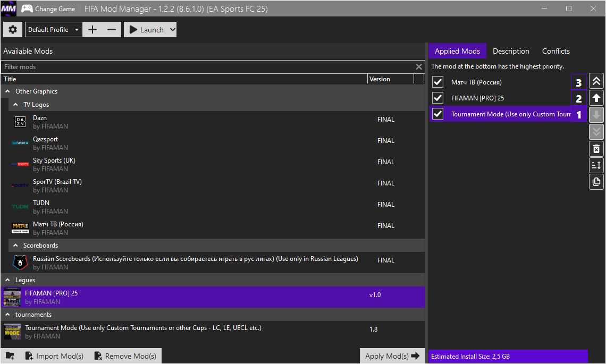Image resolution: width=606 pixels, height=364 pixels.
Task: Switch to the Applied Mods tab
Action: point(457,51)
